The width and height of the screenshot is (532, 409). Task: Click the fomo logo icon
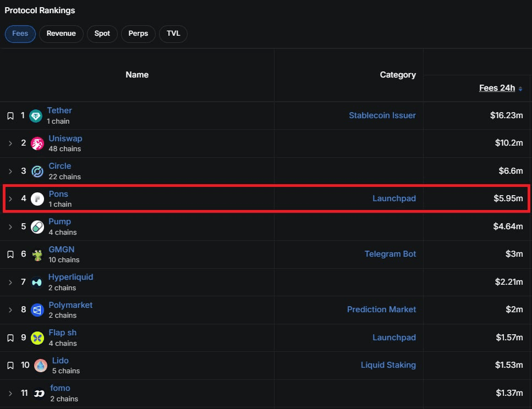pos(39,394)
